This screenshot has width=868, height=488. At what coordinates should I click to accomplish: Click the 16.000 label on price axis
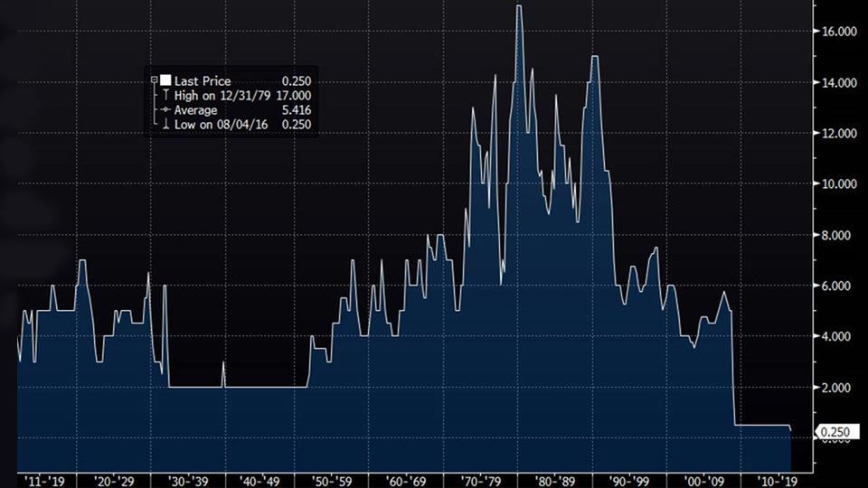(838, 32)
